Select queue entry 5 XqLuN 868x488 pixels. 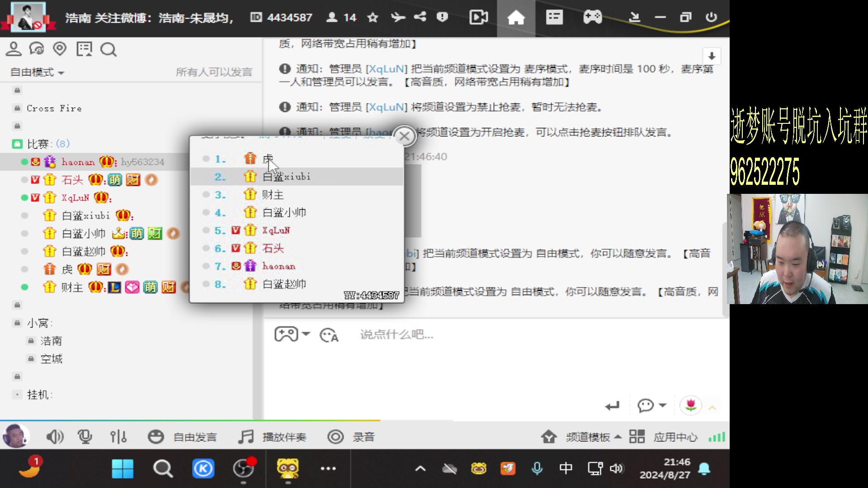(297, 230)
